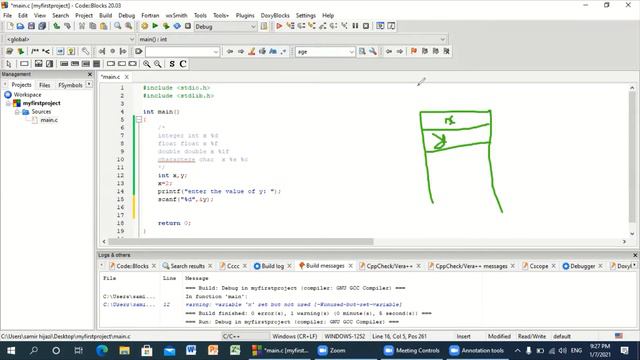Viewport: 640px width, 360px height.
Task: Select main.c in project tree
Action: pos(49,120)
